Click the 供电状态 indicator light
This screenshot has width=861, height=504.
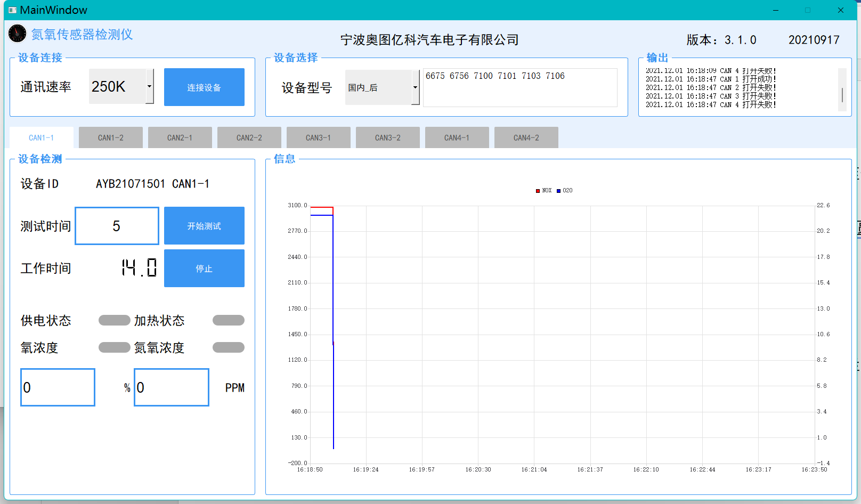(114, 320)
